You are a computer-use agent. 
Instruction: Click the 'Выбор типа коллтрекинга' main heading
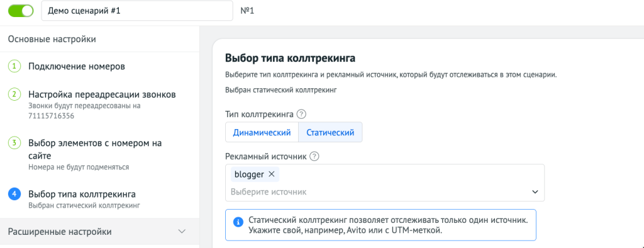tap(290, 59)
